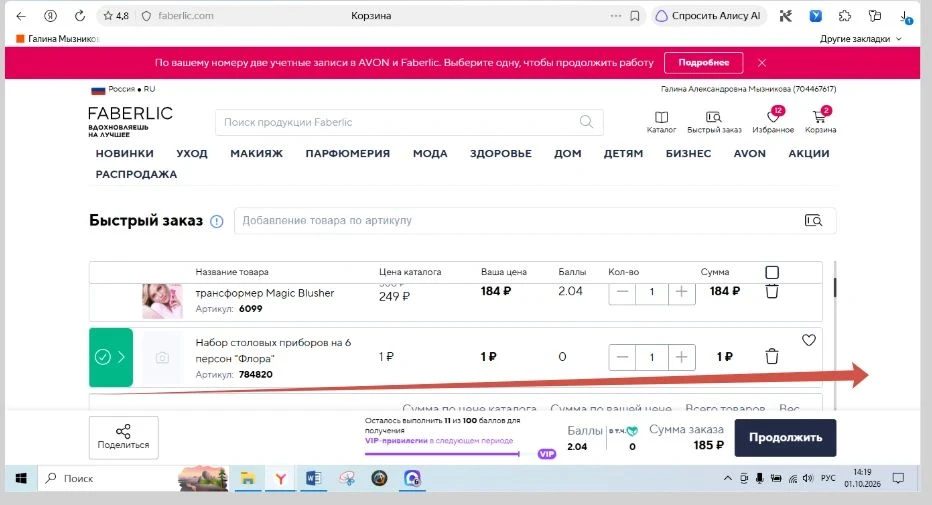Click the Поделиться share button
The image size is (932, 505).
click(124, 438)
